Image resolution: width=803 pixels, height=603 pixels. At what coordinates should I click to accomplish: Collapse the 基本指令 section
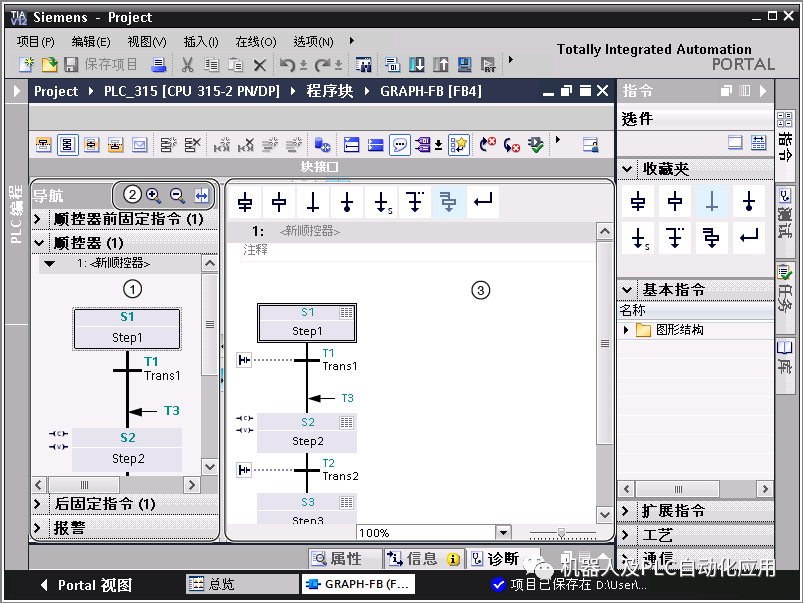[627, 289]
